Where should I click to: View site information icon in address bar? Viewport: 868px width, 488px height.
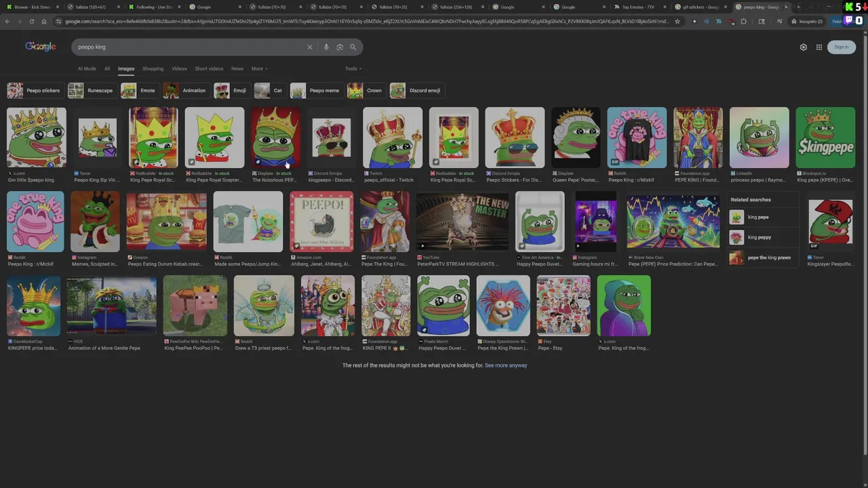[x=59, y=21]
